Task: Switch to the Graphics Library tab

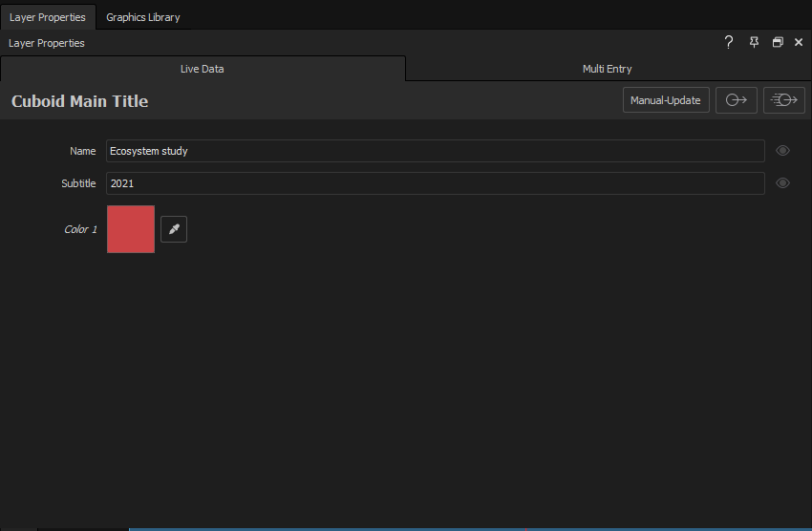Action: [142, 17]
